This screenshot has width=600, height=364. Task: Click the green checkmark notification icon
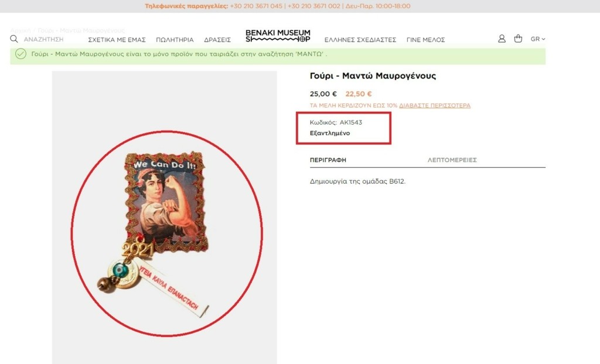tap(21, 54)
